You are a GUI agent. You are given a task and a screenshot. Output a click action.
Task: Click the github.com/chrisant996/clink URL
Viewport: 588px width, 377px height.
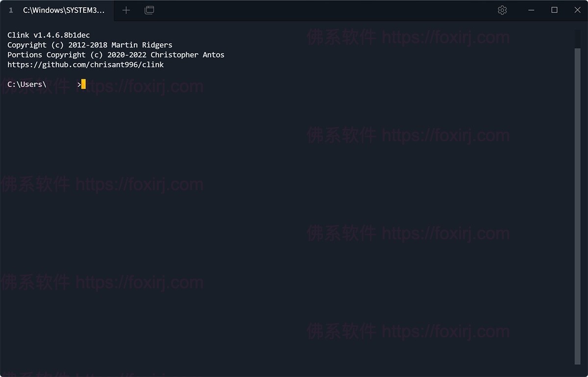click(x=86, y=65)
